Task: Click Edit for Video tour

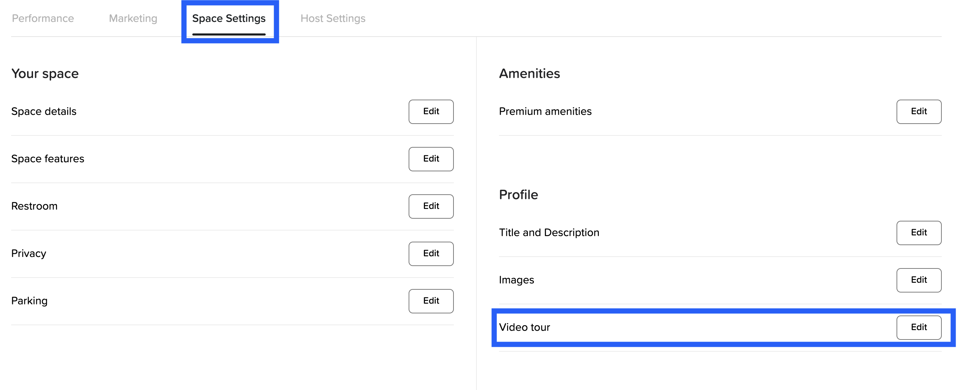Action: click(918, 327)
